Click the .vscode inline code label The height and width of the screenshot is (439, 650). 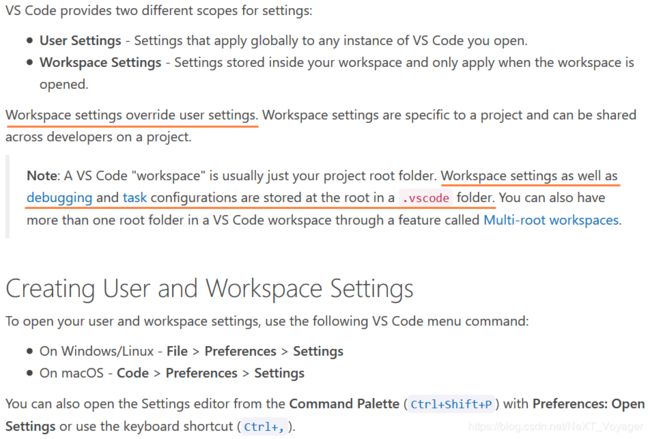click(426, 198)
